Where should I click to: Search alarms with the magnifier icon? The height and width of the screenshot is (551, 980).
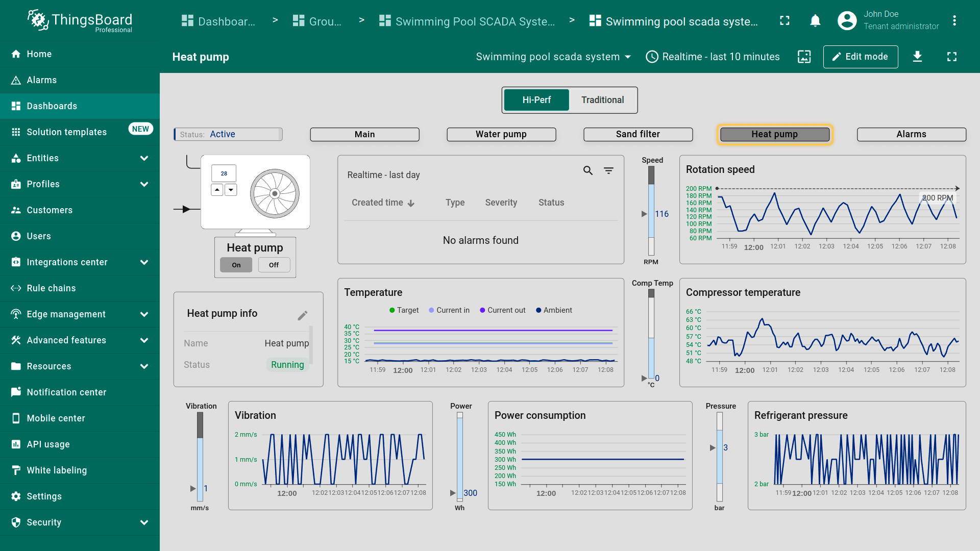[x=588, y=171]
